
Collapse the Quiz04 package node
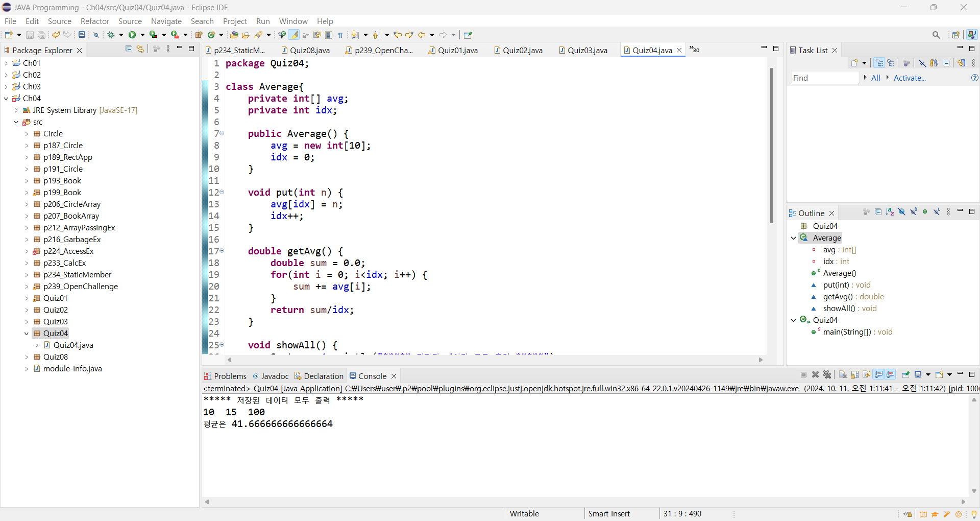point(27,334)
